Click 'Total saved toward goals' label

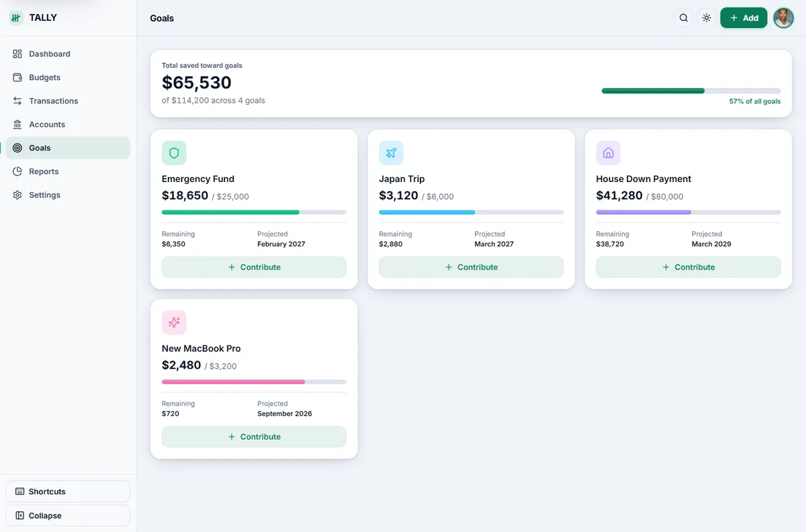pos(202,66)
